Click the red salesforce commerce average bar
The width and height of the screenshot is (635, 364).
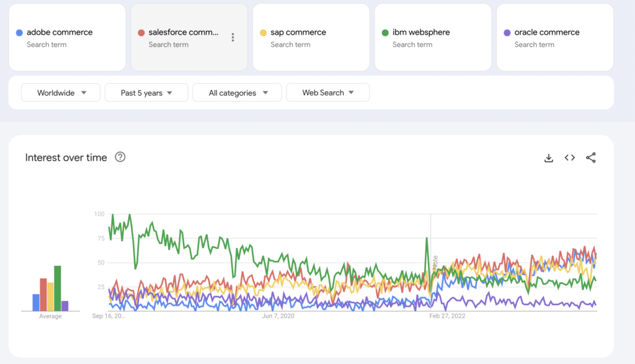click(x=43, y=295)
